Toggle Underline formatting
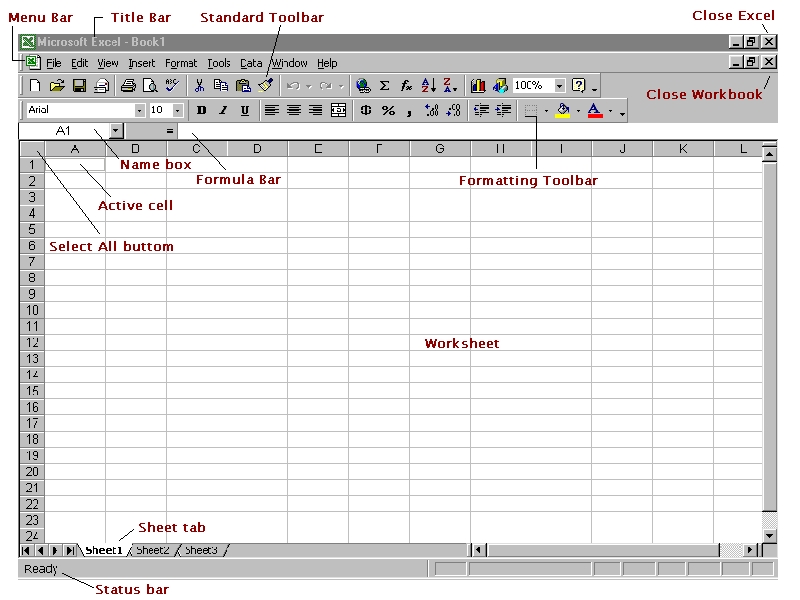Viewport: 800px width, 600px height. click(x=245, y=110)
